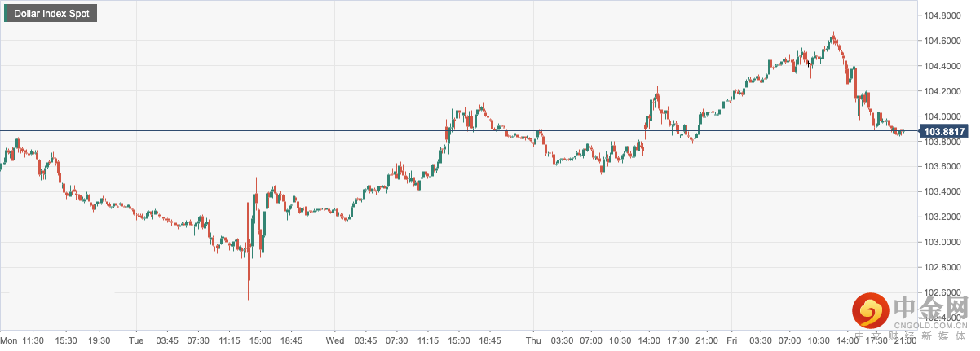Viewport: 980px width, 351px height.
Task: Click the 19:30 time axis label
Action: point(99,340)
